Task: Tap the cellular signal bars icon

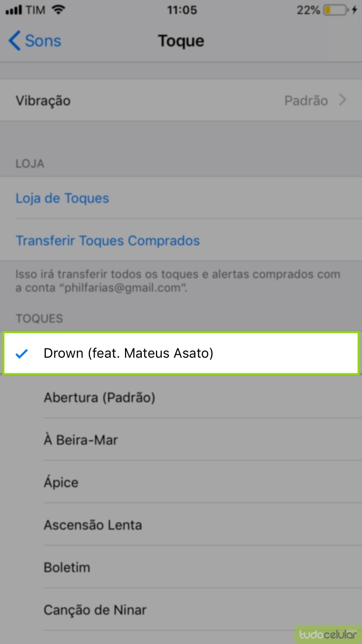Action: tap(14, 11)
